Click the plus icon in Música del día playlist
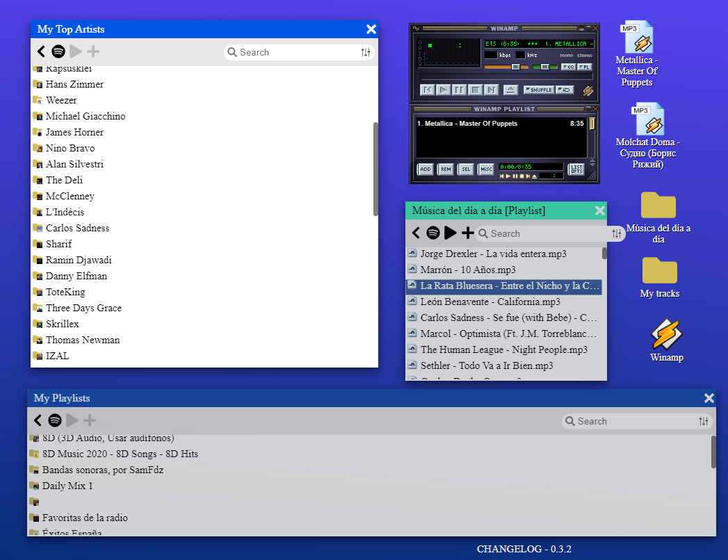 tap(468, 233)
